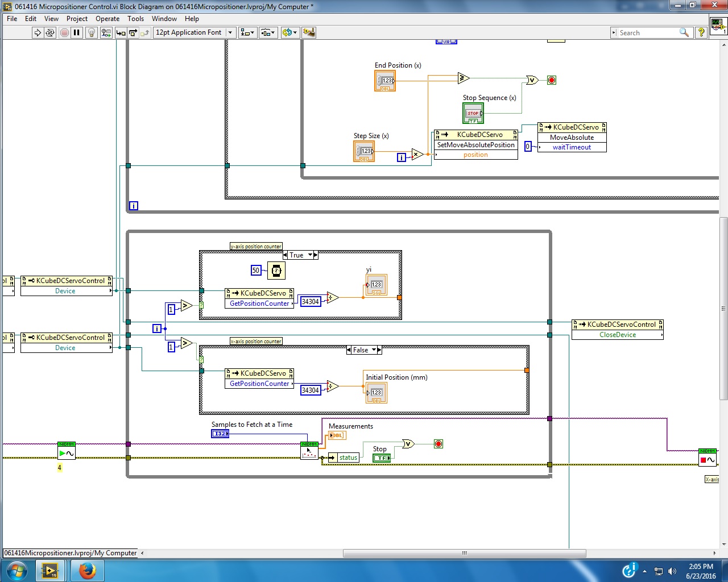Click the Step Into toolbar icon
This screenshot has height=582, width=728.
121,32
